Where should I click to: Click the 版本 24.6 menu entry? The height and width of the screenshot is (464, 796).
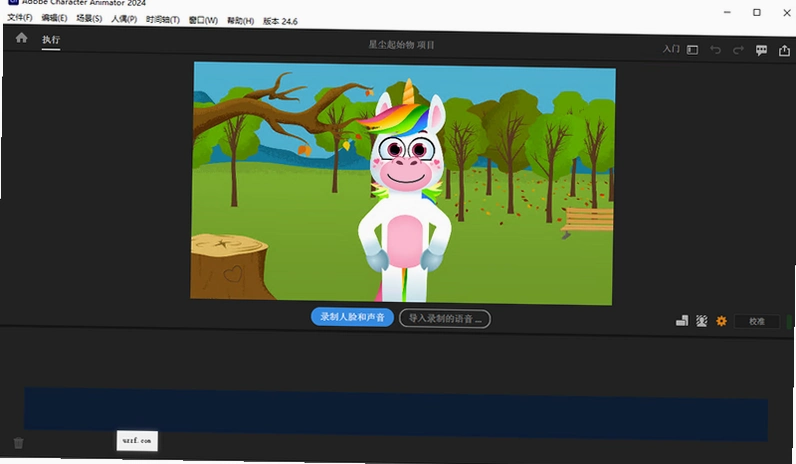click(280, 21)
